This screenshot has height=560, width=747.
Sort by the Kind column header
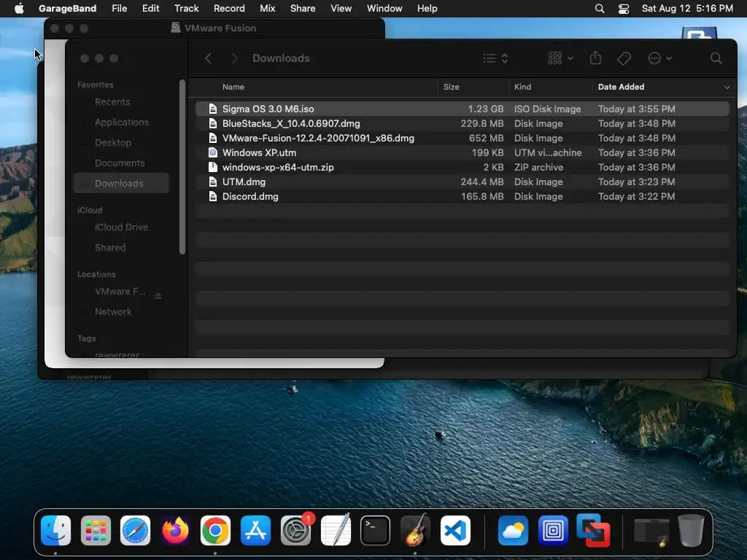(522, 87)
